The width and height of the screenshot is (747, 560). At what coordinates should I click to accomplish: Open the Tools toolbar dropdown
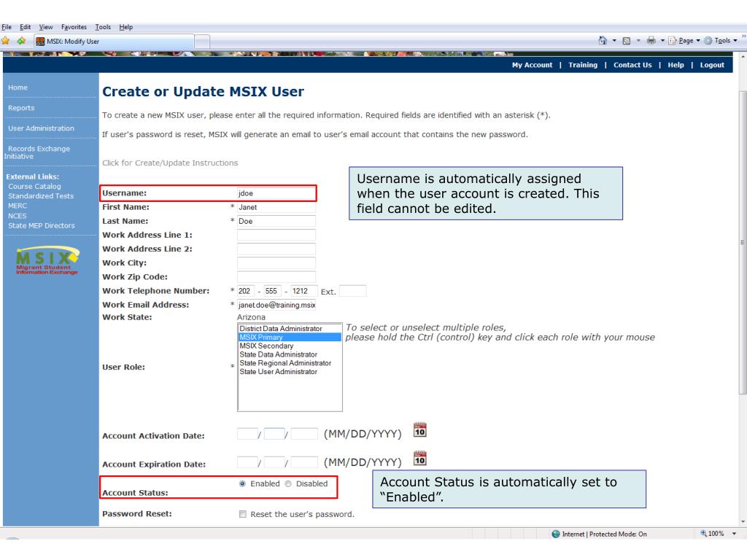721,41
